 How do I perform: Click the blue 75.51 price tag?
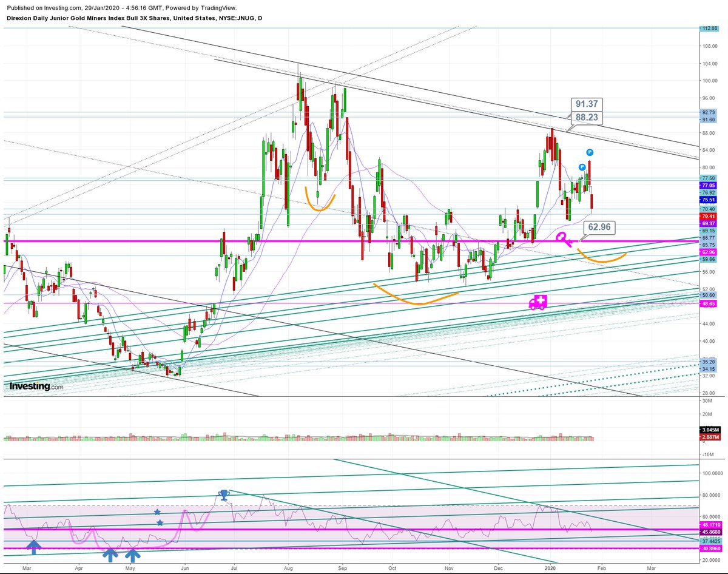(709, 199)
